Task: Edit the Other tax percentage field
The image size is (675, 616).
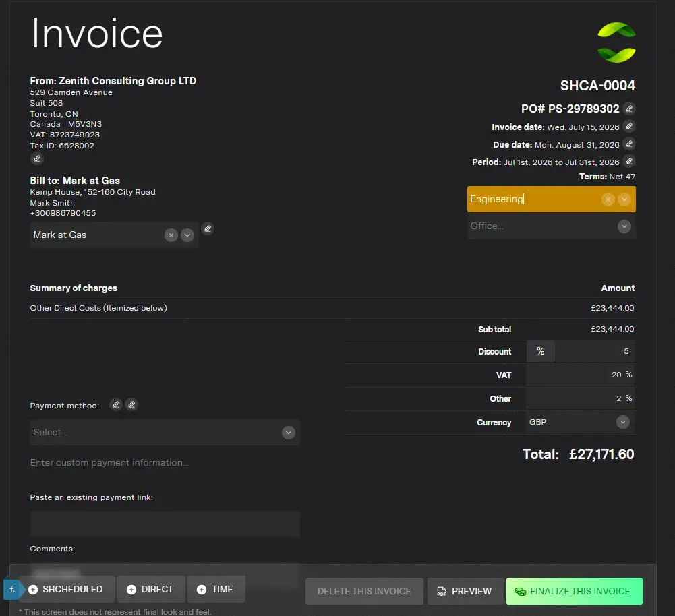Action: tap(581, 398)
